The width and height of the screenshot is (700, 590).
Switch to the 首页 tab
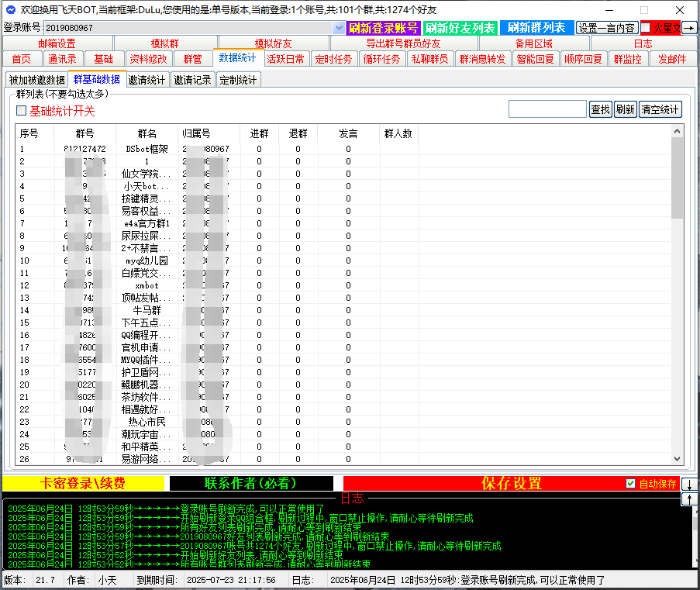pyautogui.click(x=22, y=59)
